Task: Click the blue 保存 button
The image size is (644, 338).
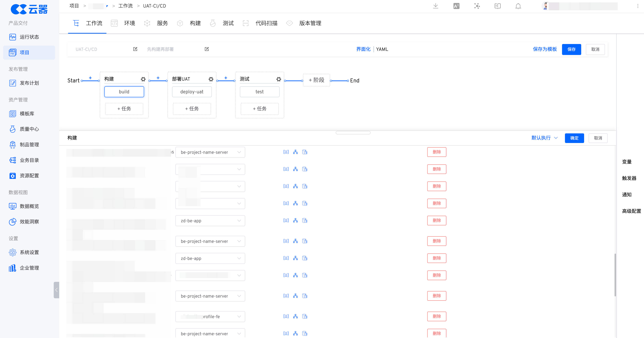Action: pos(571,49)
